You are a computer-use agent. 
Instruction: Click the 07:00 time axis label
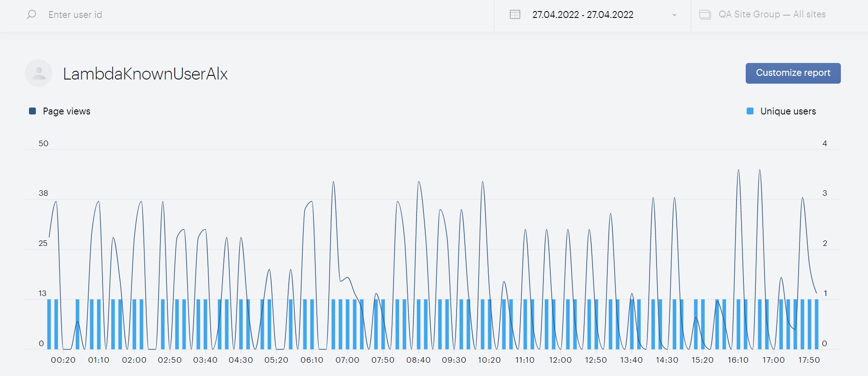[347, 360]
